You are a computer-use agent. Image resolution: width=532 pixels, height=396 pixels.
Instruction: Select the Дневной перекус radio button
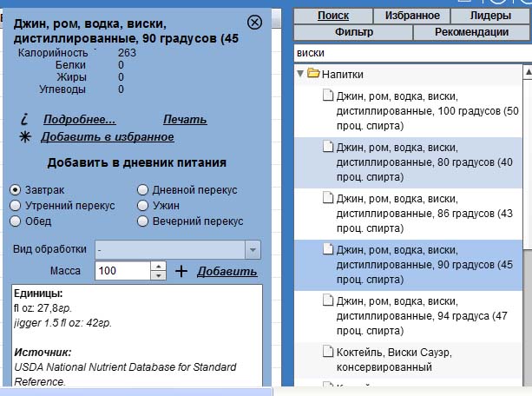pyautogui.click(x=142, y=190)
